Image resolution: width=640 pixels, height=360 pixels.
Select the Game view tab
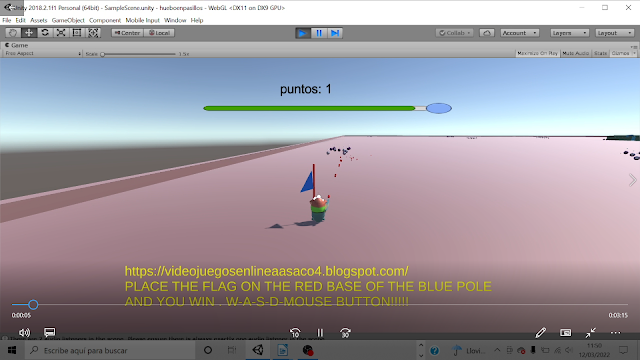tap(16, 45)
